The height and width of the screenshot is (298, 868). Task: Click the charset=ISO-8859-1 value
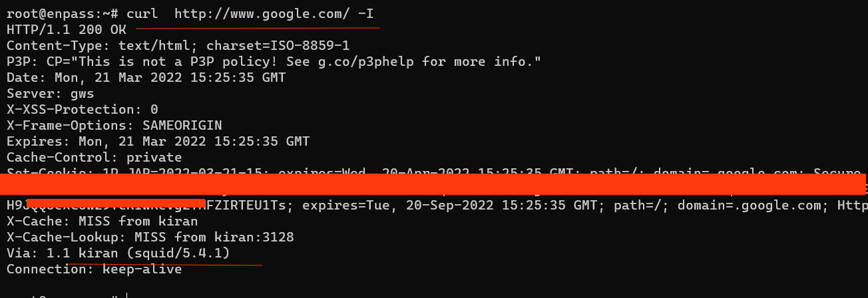(x=278, y=45)
